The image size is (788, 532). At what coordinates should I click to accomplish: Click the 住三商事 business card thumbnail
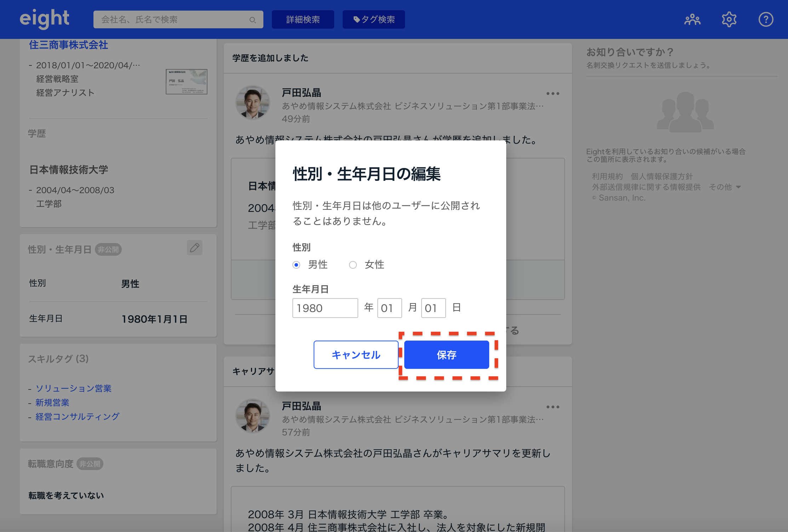[187, 82]
